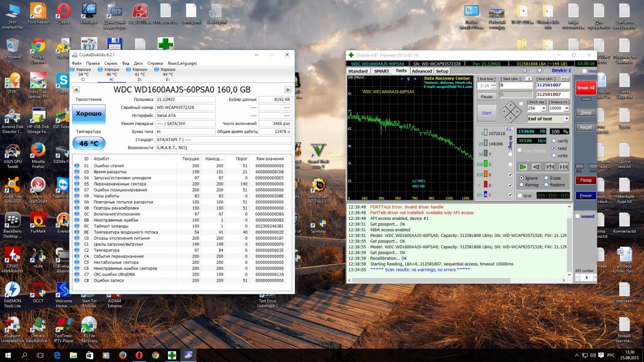This screenshot has width=644, height=362.
Task: Open the Opera desktop shortcut
Action: point(63,14)
